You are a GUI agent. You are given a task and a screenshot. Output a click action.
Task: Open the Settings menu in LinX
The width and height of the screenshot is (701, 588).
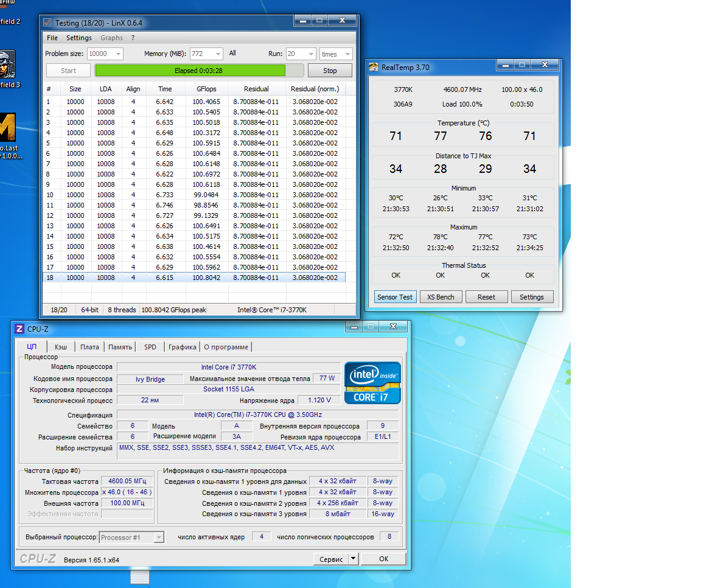coord(79,38)
